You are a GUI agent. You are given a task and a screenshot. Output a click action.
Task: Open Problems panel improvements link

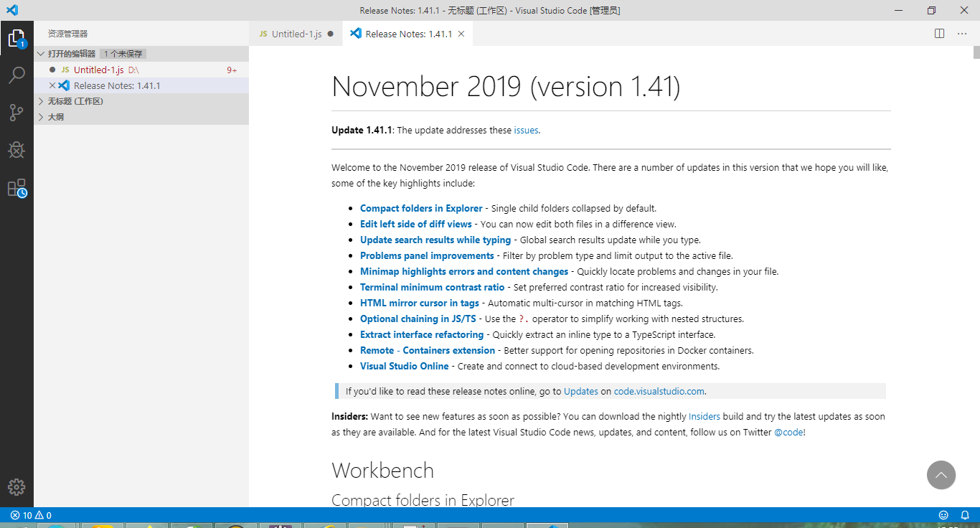click(427, 255)
